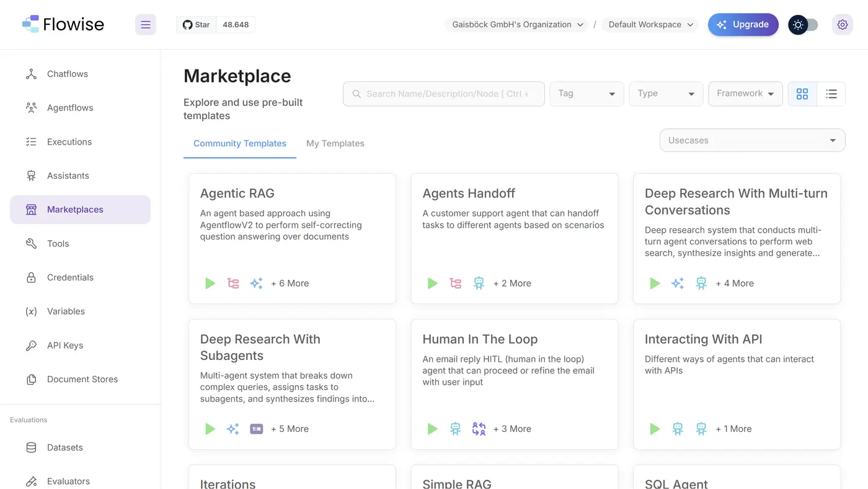This screenshot has height=489, width=868.
Task: Toggle the dark mode switch
Action: click(x=803, y=25)
